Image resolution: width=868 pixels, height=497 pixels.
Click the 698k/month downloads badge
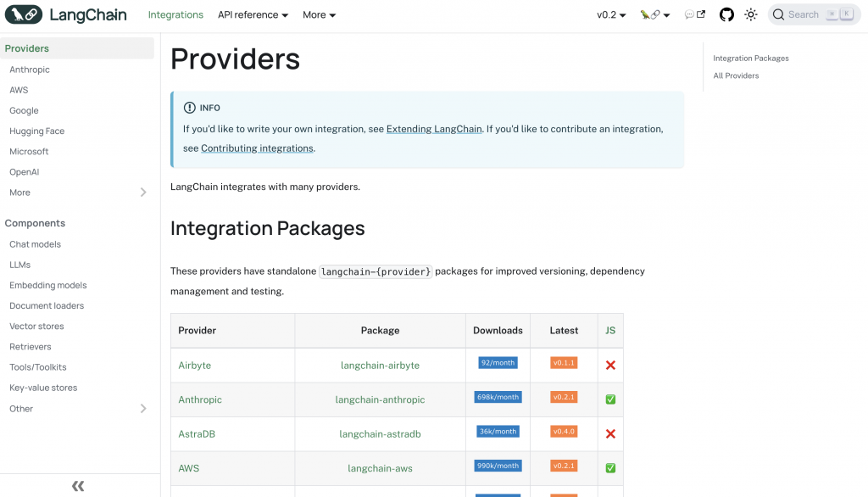498,397
